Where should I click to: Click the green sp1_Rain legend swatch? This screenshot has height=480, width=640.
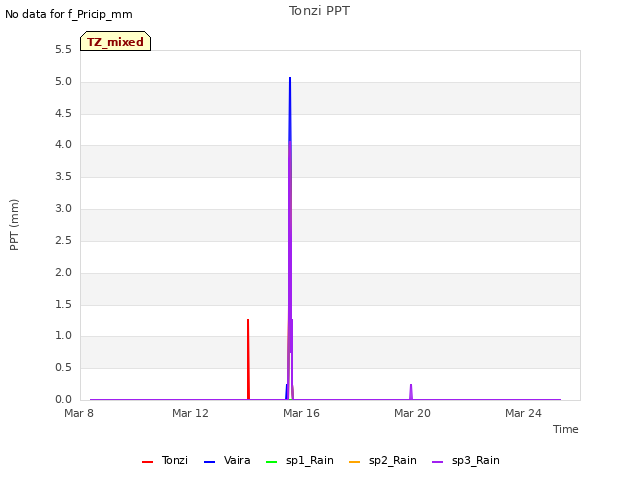[x=271, y=462]
